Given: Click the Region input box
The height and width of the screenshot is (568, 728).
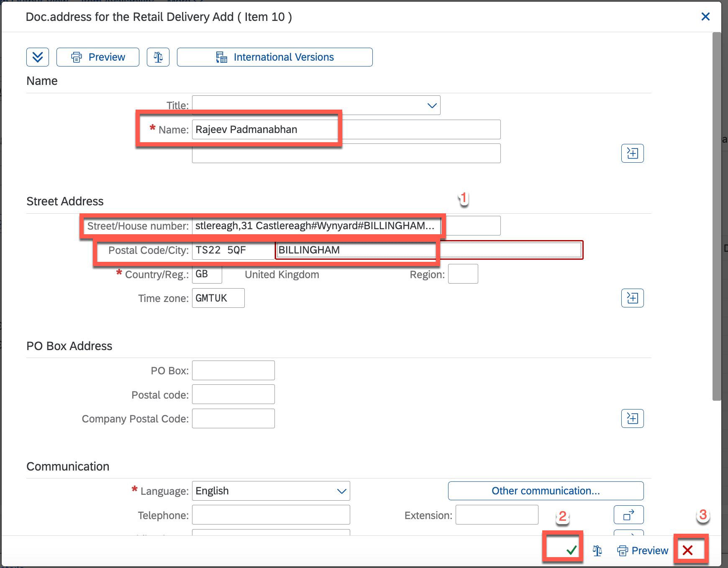Looking at the screenshot, I should pyautogui.click(x=463, y=274).
